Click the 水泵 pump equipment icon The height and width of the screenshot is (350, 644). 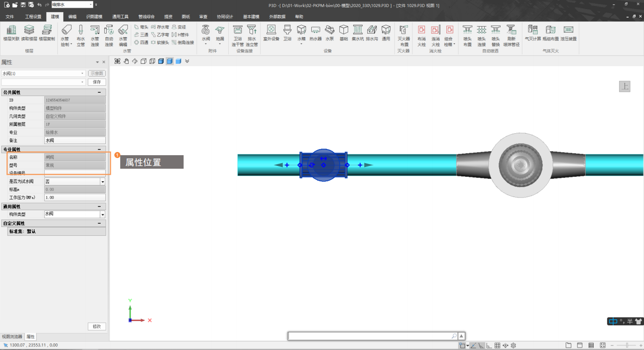pos(329,33)
